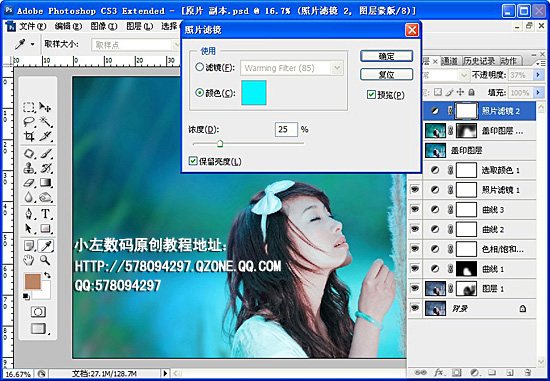Toggle Quick Mask mode
Viewport: 550px width, 381px height.
[38, 312]
